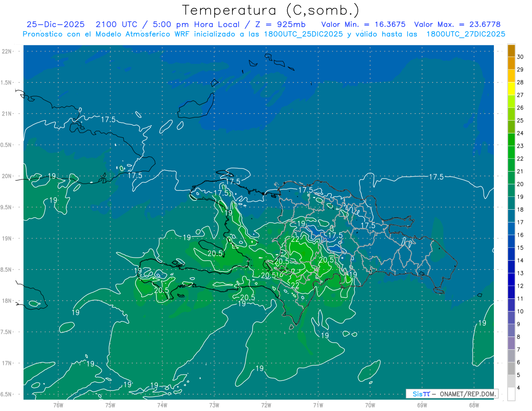Click the forecast date '25-Dic-2025'
Screen dimensions: 532x411
tap(55, 24)
